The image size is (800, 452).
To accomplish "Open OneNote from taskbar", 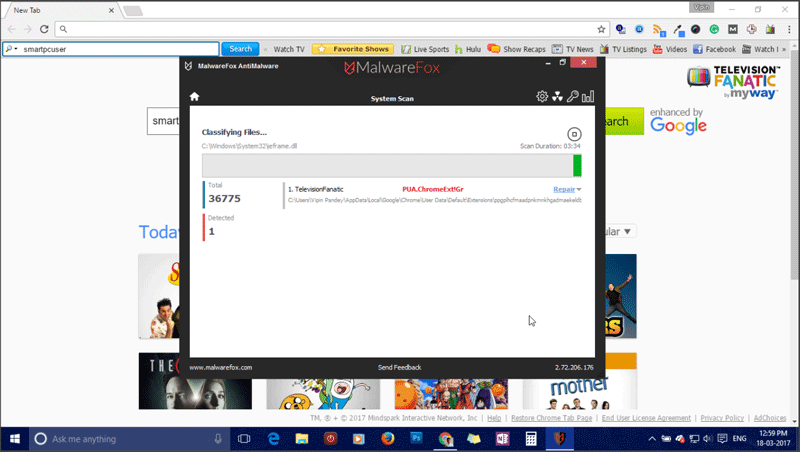I will 502,439.
